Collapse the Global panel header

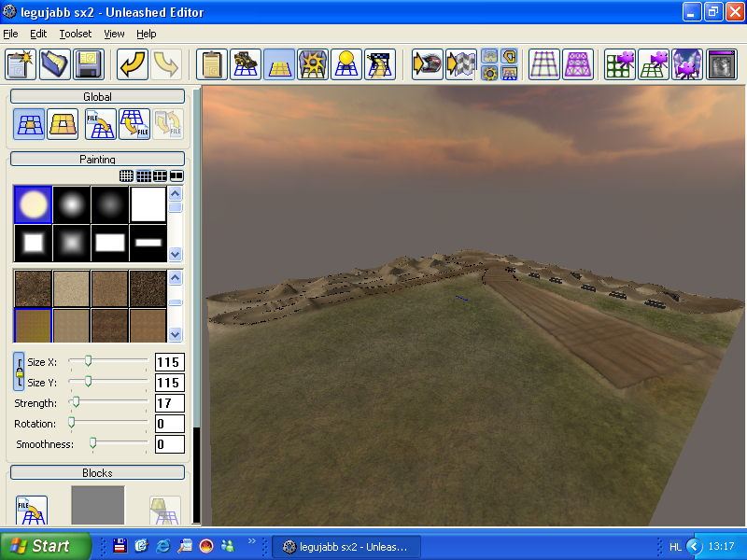(x=97, y=97)
